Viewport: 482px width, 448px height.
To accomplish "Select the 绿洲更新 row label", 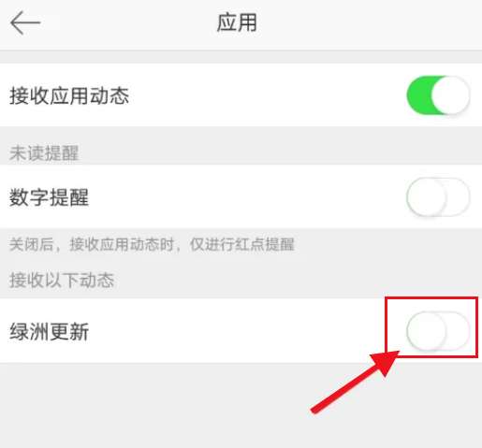I will [49, 331].
